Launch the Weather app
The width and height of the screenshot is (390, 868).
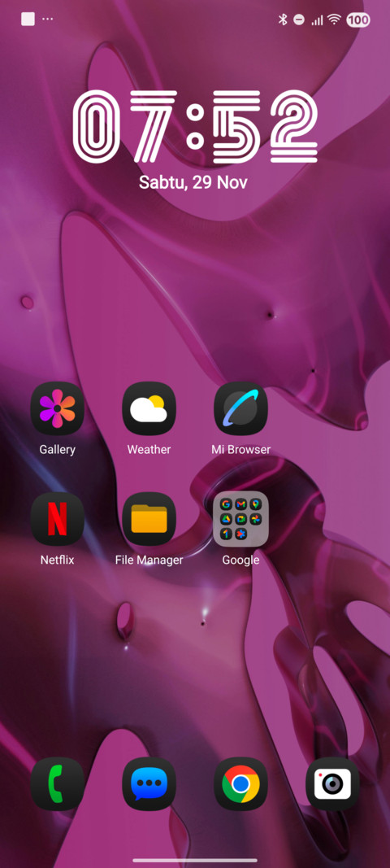149,408
